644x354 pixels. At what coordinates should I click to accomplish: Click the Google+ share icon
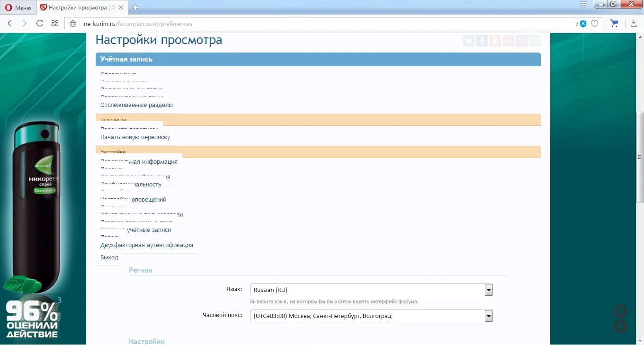(508, 41)
